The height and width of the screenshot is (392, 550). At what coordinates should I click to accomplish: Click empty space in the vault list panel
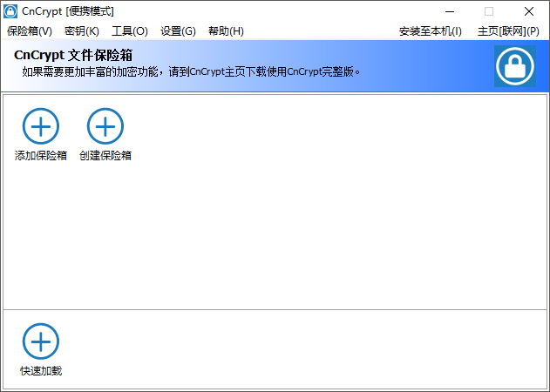click(x=331, y=218)
